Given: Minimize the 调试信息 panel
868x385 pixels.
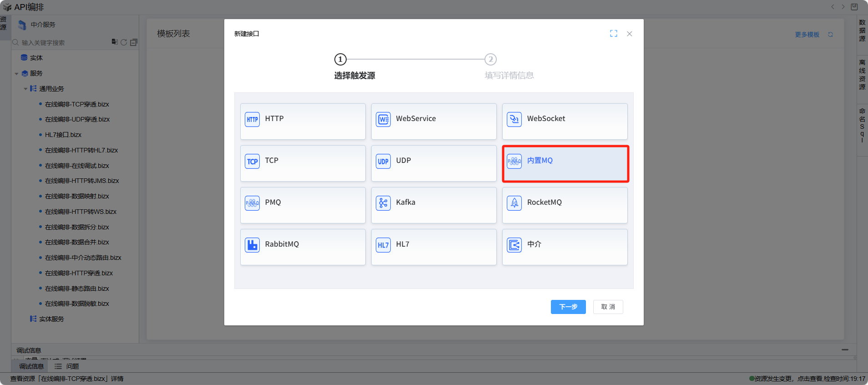Looking at the screenshot, I should 844,350.
